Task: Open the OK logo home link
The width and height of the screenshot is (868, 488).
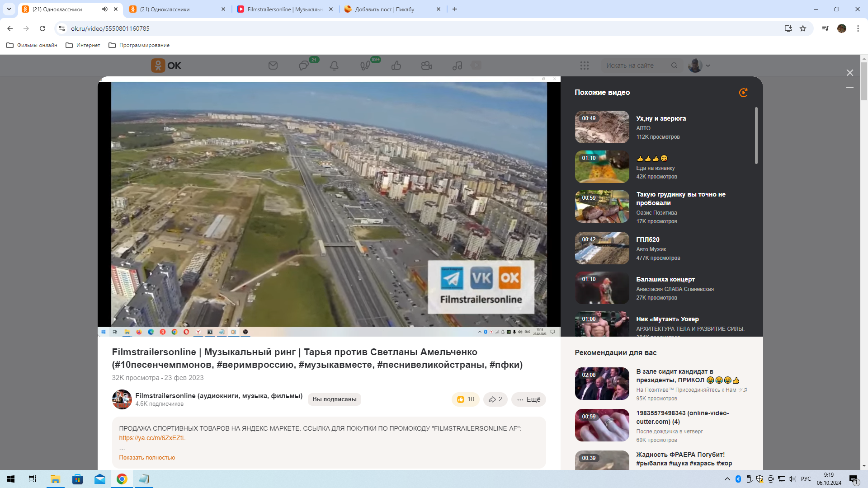Action: tap(166, 66)
